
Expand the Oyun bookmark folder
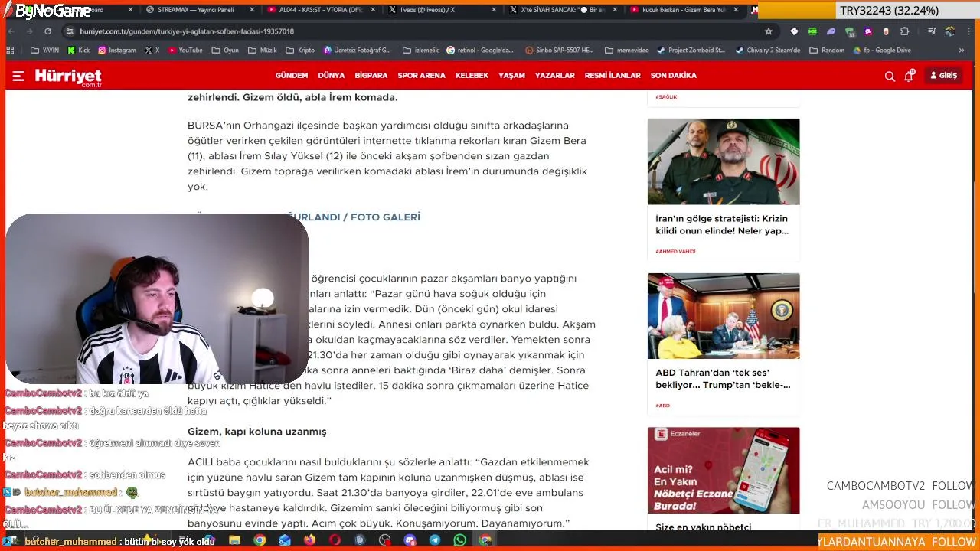tap(224, 51)
